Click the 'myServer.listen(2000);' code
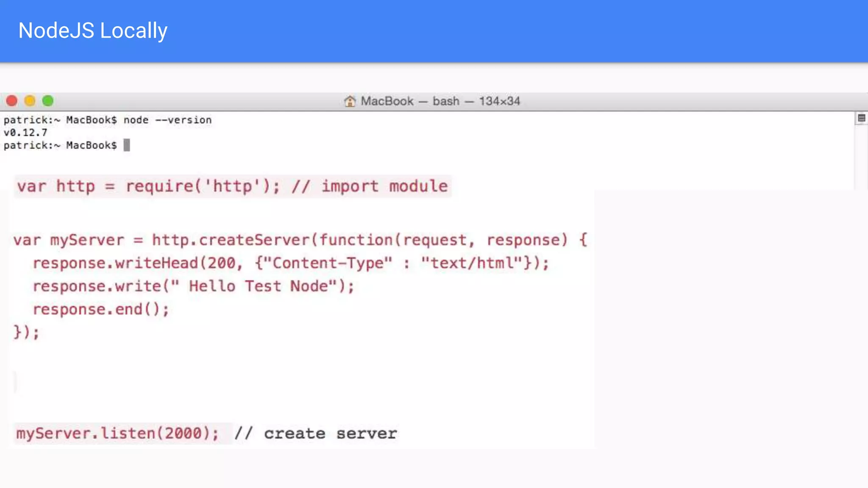868x488 pixels. (117, 433)
